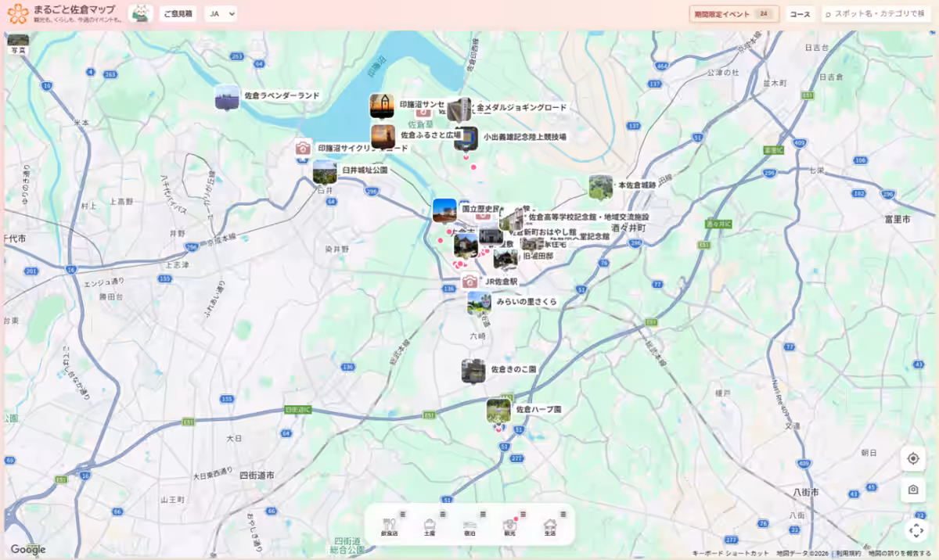
Task: Open 本佐倉城跡 photo marker
Action: [x=601, y=187]
